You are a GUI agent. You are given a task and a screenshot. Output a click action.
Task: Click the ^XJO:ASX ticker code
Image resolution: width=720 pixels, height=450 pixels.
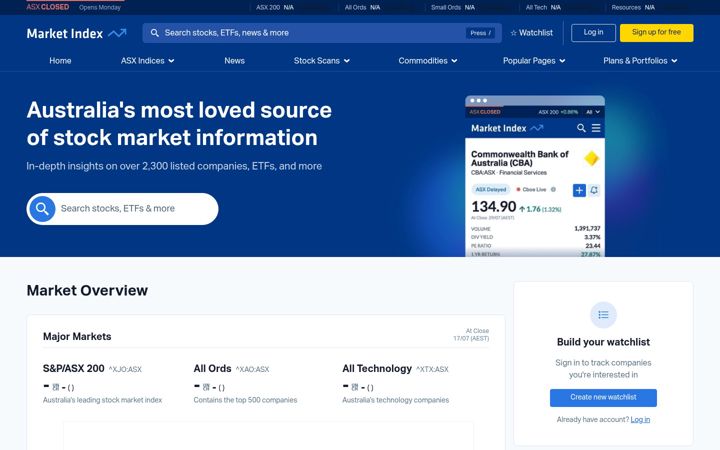pos(125,370)
